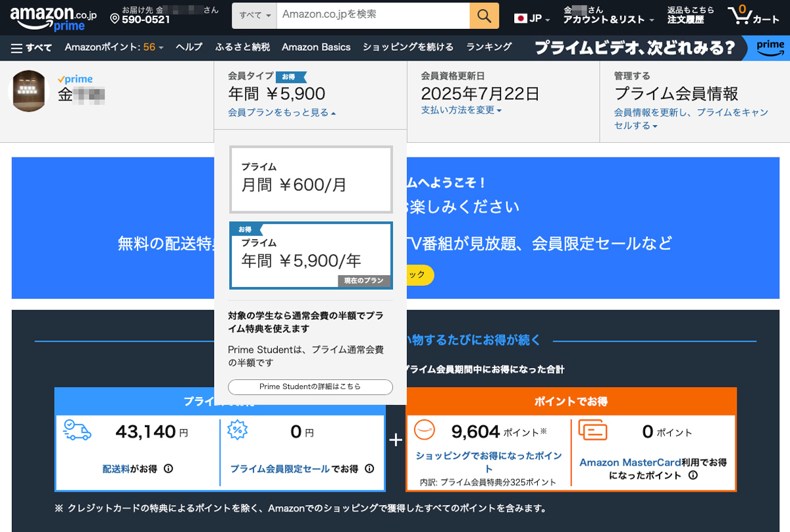Image resolution: width=790 pixels, height=532 pixels.
Task: Expand 会員情報を更新し、プライムをキャンセルする
Action: (691, 119)
